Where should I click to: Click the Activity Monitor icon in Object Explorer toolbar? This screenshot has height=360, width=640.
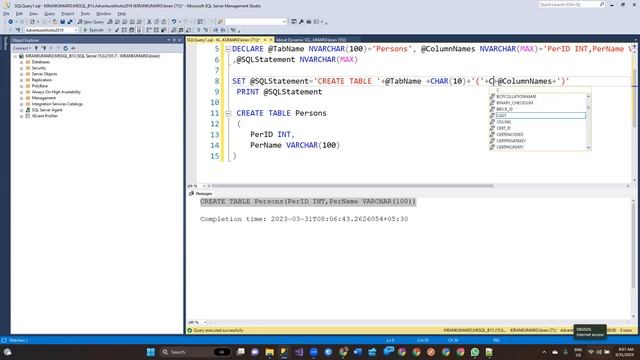pyautogui.click(x=73, y=48)
